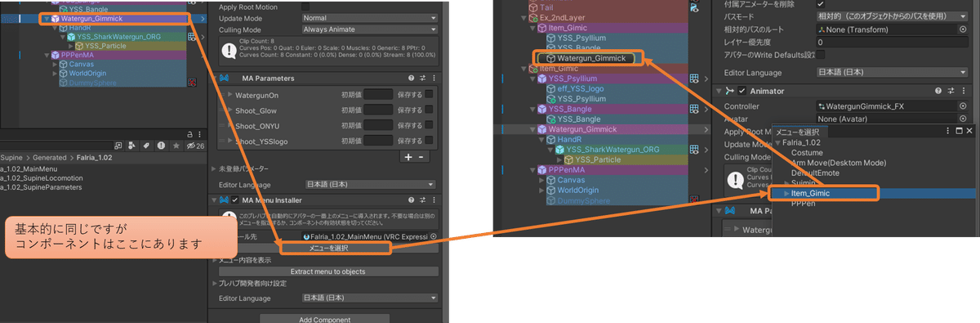Click the MA Parameters component logo icon
The height and width of the screenshot is (323, 980).
pyautogui.click(x=224, y=79)
